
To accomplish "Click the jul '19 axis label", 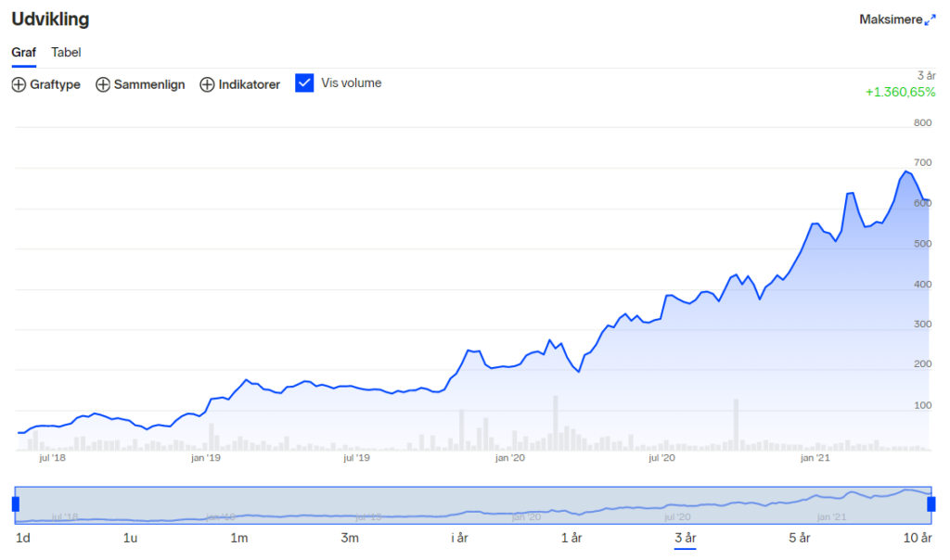I will tap(356, 458).
